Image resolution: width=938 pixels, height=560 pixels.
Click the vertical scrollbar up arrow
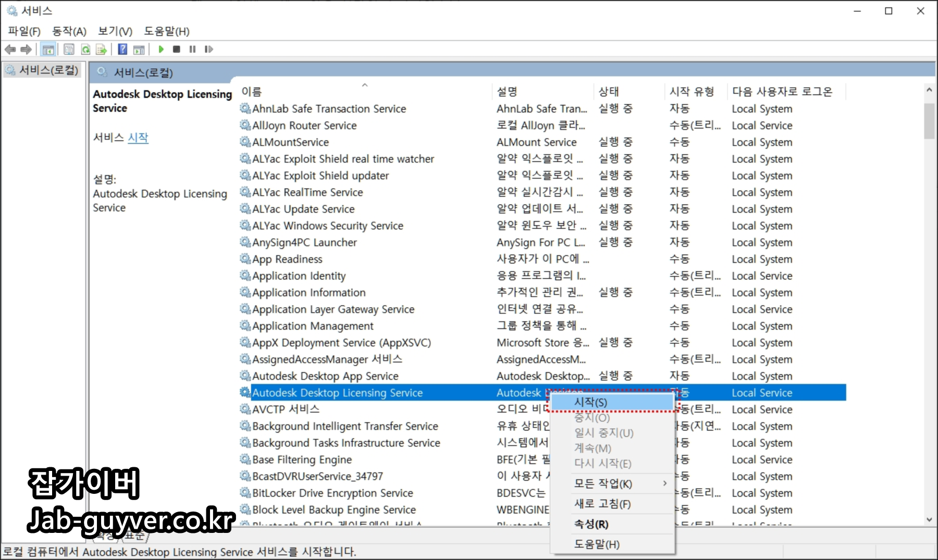[929, 90]
